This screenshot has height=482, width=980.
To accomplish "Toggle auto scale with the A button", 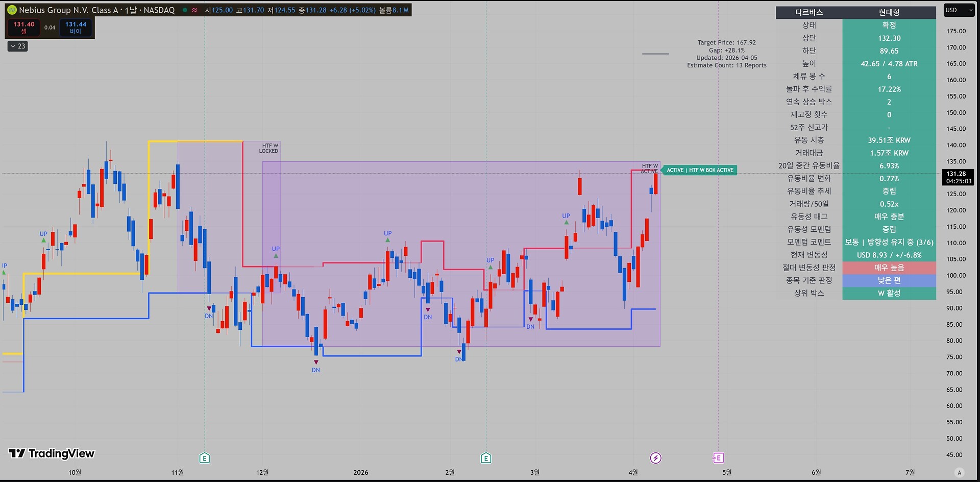I will click(960, 473).
